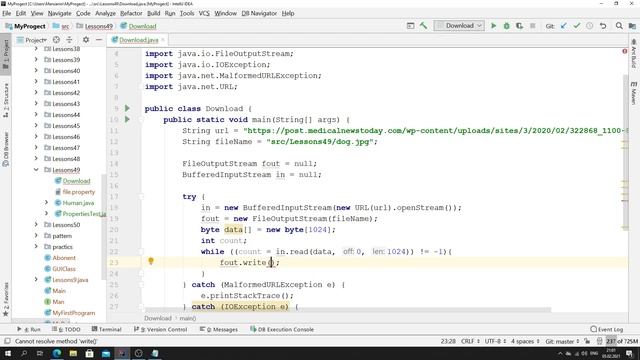640x360 pixels.
Task: Click the layout icon left of hammer
Action: 411,26
